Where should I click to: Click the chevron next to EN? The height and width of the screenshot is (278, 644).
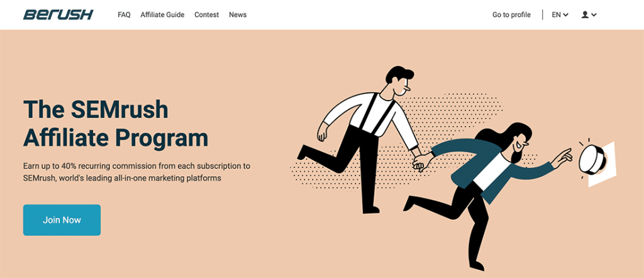click(566, 15)
